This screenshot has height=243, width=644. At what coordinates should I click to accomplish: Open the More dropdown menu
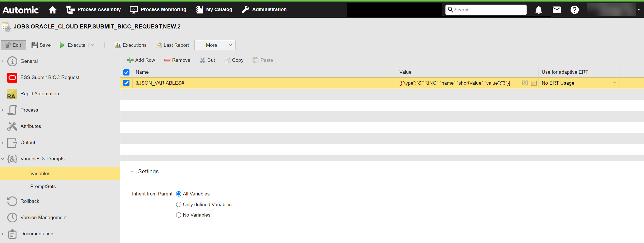coord(215,45)
